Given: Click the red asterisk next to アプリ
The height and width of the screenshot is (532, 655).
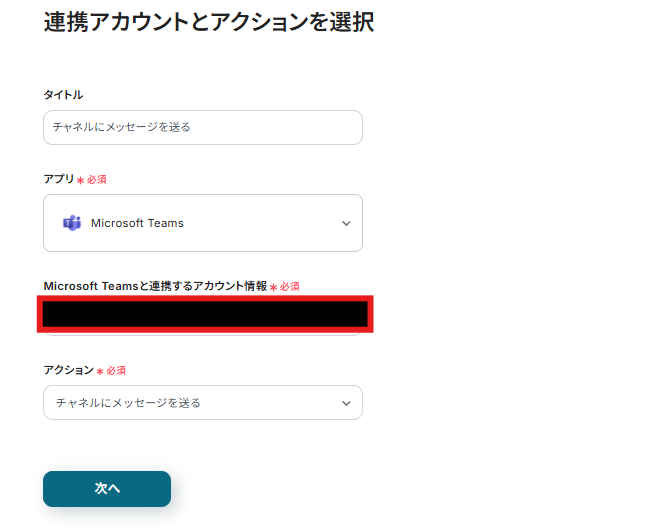Looking at the screenshot, I should [x=81, y=181].
